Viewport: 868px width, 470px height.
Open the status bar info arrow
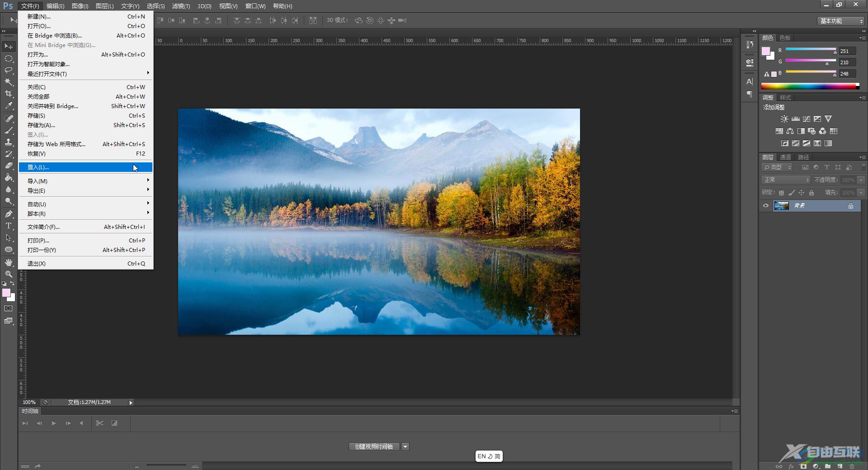(x=131, y=403)
